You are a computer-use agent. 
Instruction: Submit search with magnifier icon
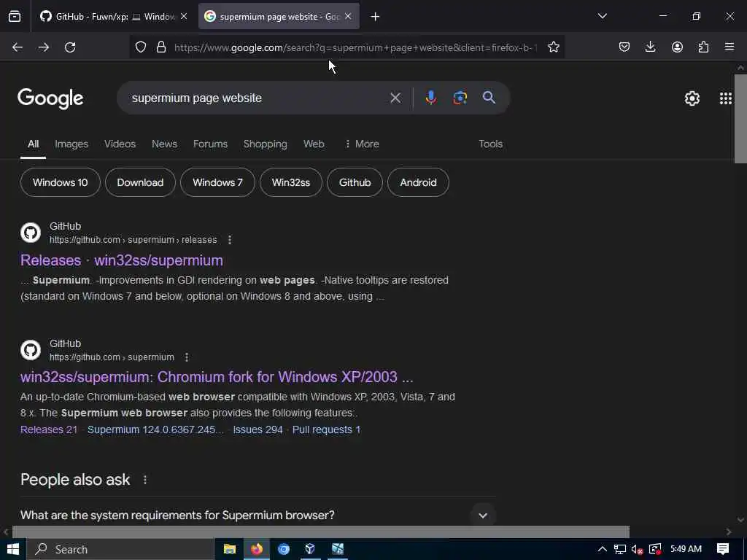click(489, 98)
